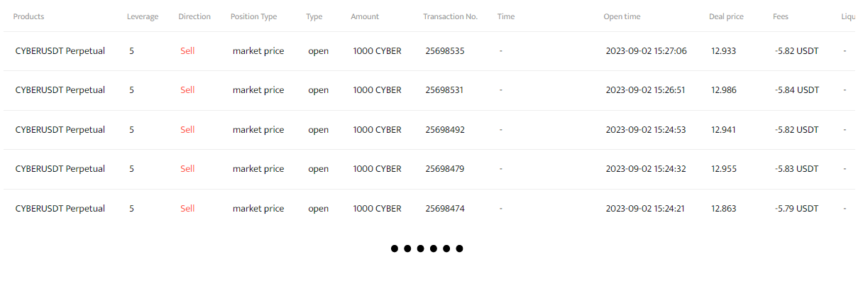This screenshot has height=284, width=868.
Task: Select transaction number 25698474
Action: (x=445, y=209)
